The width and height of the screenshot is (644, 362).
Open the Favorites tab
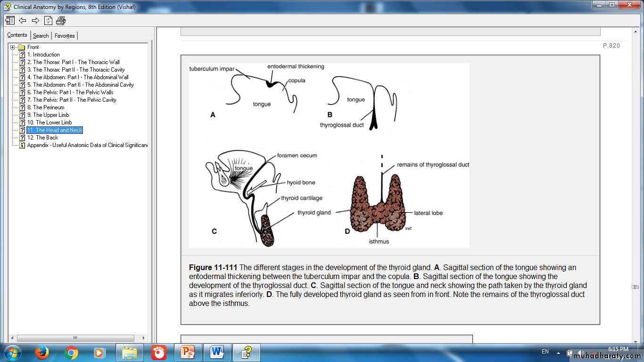pos(65,36)
